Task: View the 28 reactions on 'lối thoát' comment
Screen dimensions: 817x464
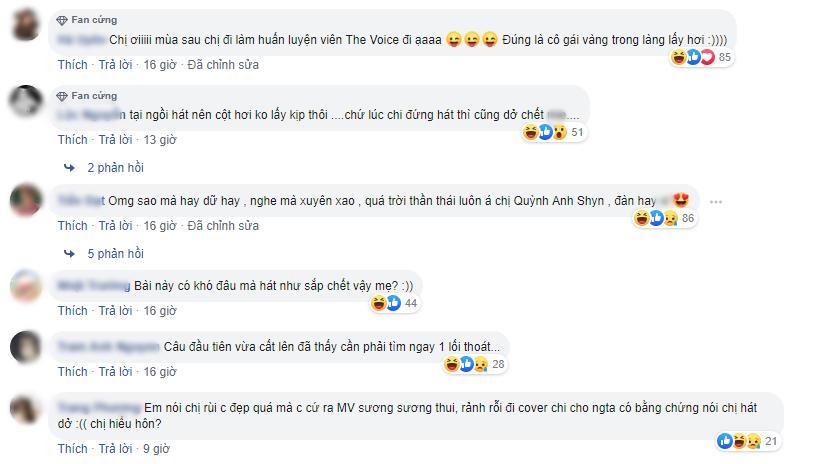Action: click(x=475, y=364)
